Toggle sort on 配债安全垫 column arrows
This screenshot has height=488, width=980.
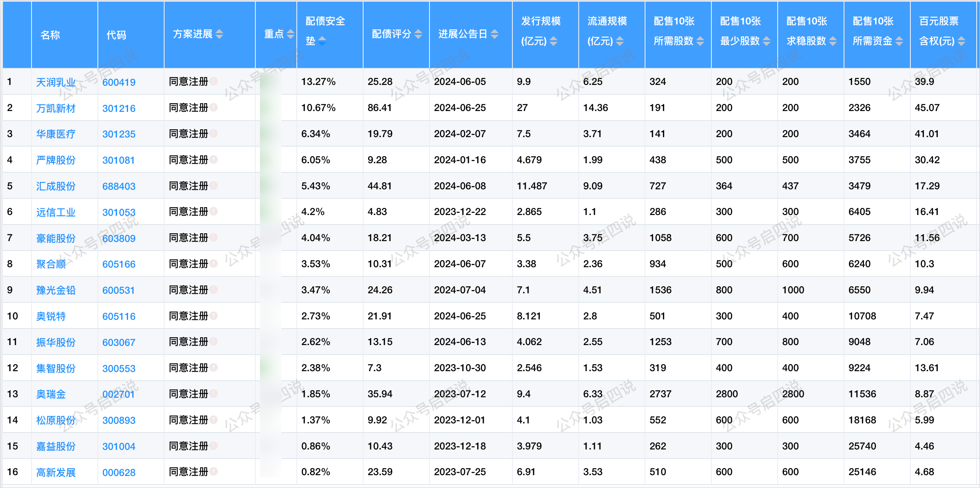pyautogui.click(x=322, y=41)
